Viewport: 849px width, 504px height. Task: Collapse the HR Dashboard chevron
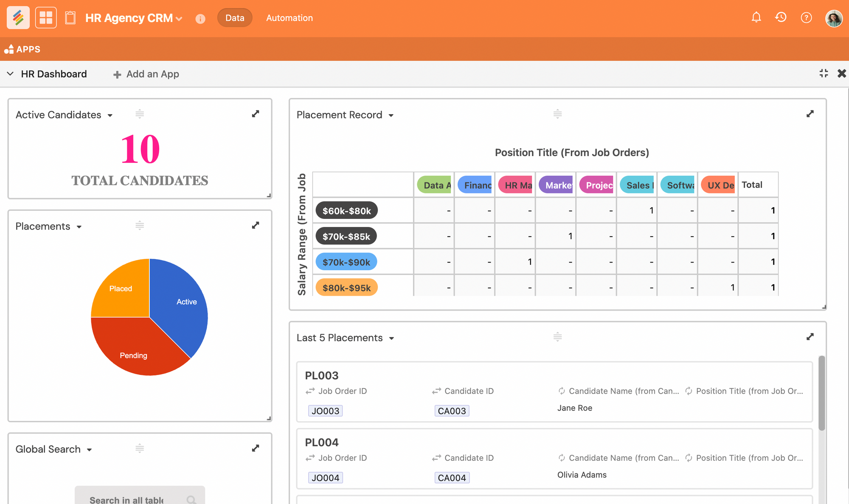coord(10,74)
